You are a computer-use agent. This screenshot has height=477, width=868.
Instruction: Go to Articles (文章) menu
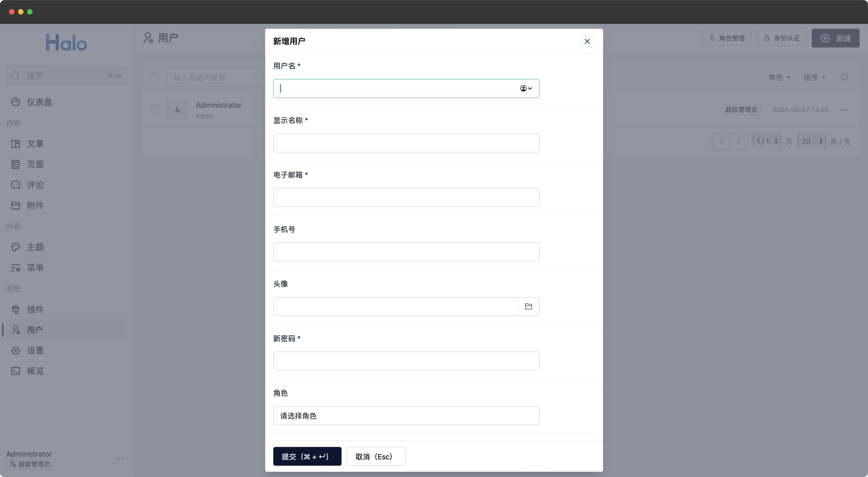[x=35, y=144]
